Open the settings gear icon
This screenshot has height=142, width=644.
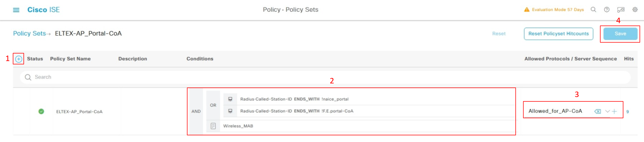click(635, 10)
